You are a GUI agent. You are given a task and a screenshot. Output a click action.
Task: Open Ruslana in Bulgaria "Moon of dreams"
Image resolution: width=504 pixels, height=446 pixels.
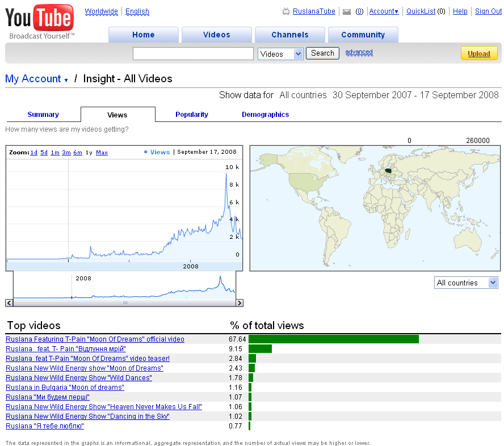pyautogui.click(x=65, y=388)
